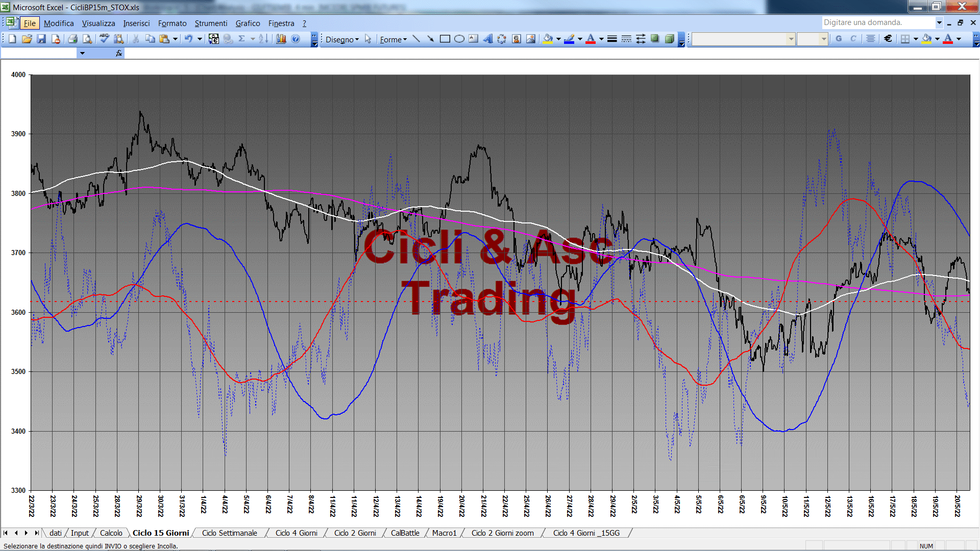Open the Chart Wizard icon

point(281,39)
